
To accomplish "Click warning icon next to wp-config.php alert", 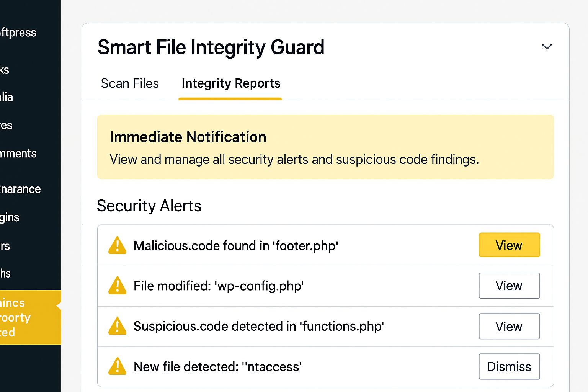I will (x=117, y=286).
